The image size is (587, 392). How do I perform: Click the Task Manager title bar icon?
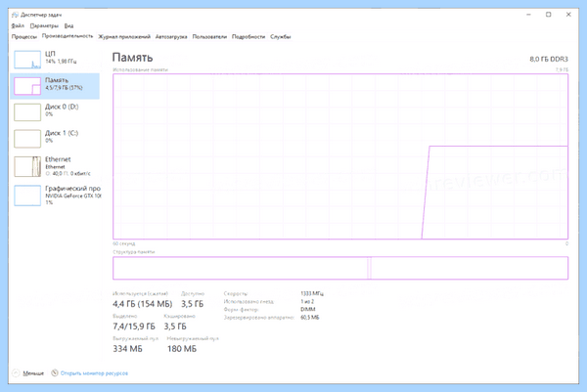pos(15,15)
